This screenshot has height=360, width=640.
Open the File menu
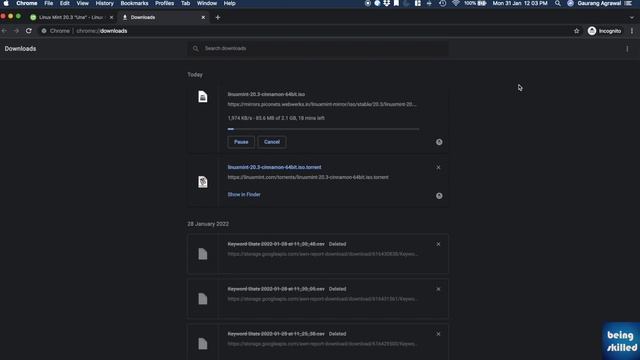tap(49, 3)
